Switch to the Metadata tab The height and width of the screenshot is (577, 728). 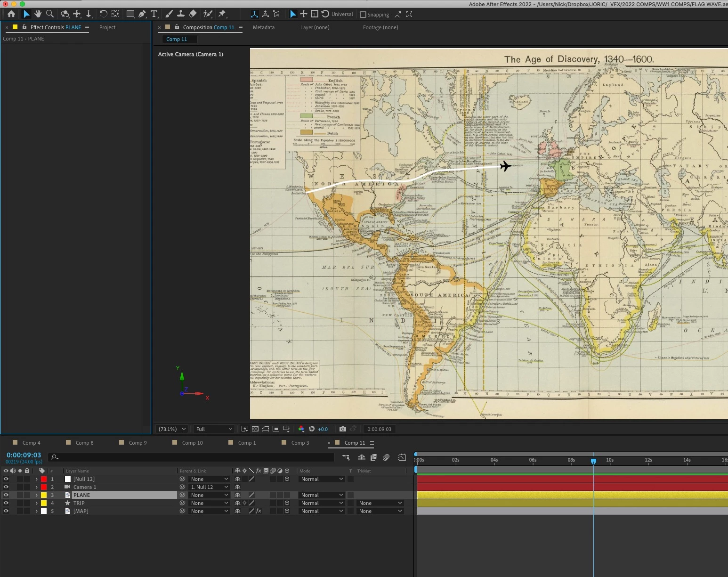point(264,27)
